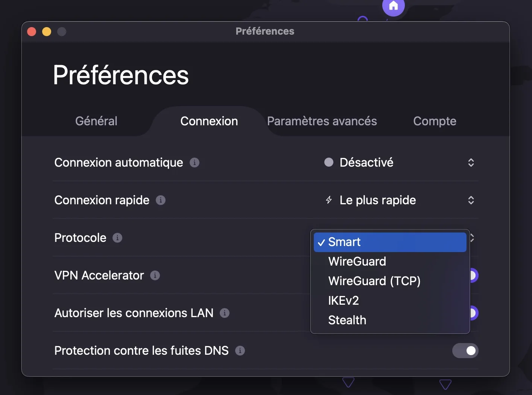This screenshot has width=532, height=395.
Task: Click the lightning bolt Le plus rapide icon
Action: (329, 200)
